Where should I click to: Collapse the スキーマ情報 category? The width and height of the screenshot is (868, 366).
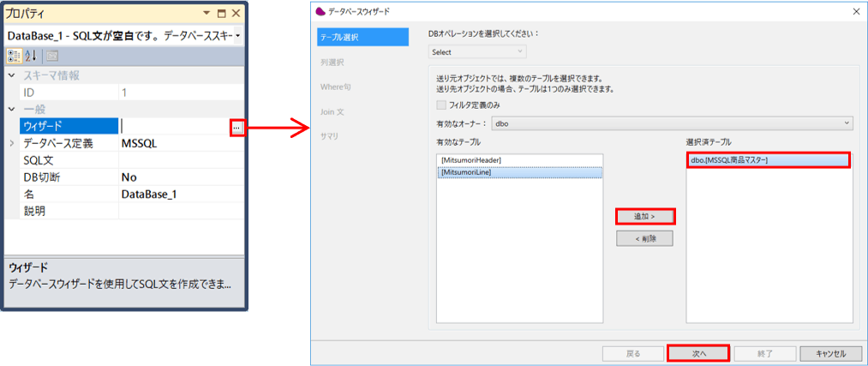click(12, 75)
